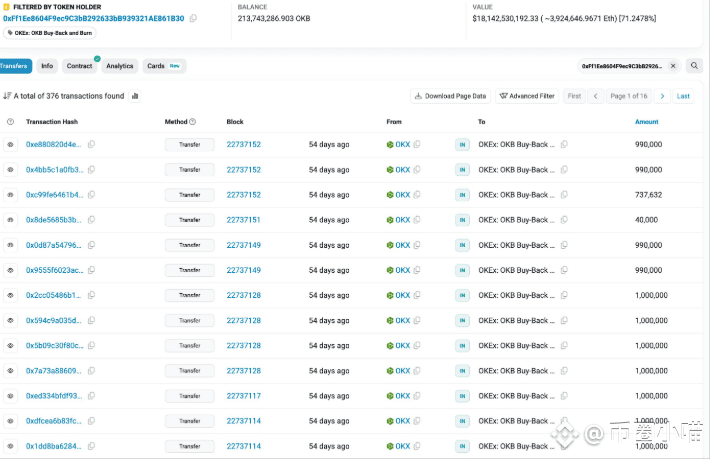Copy OKX from-address in 0x8de5685b3b row
Screen dimensions: 712x460
417,220
